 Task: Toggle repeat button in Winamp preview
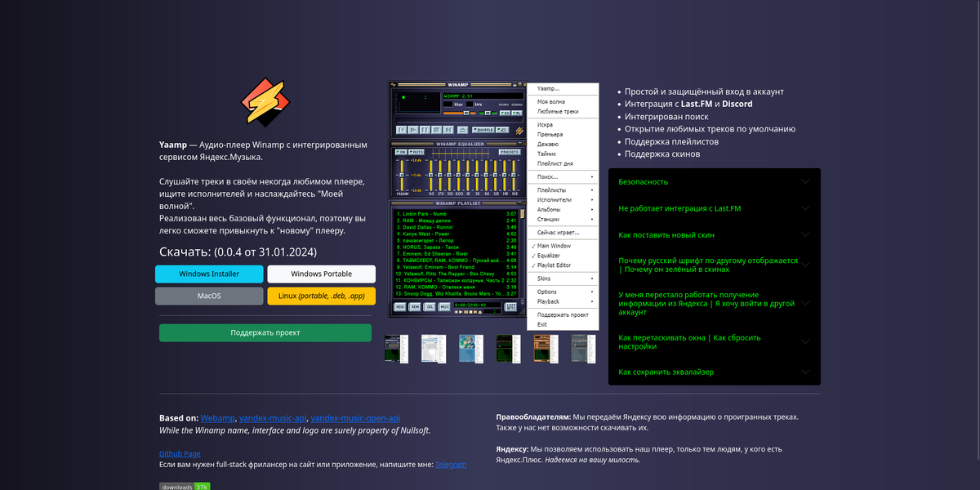point(502,130)
